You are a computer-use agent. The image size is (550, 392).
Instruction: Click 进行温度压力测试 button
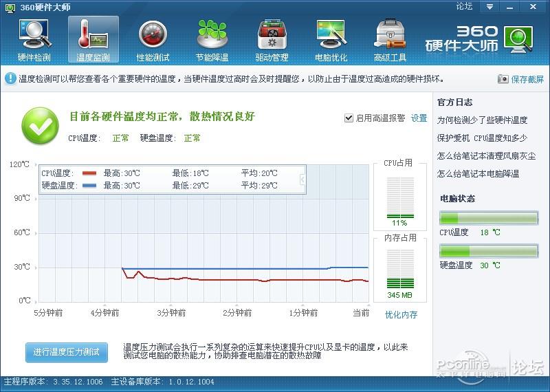tap(67, 352)
